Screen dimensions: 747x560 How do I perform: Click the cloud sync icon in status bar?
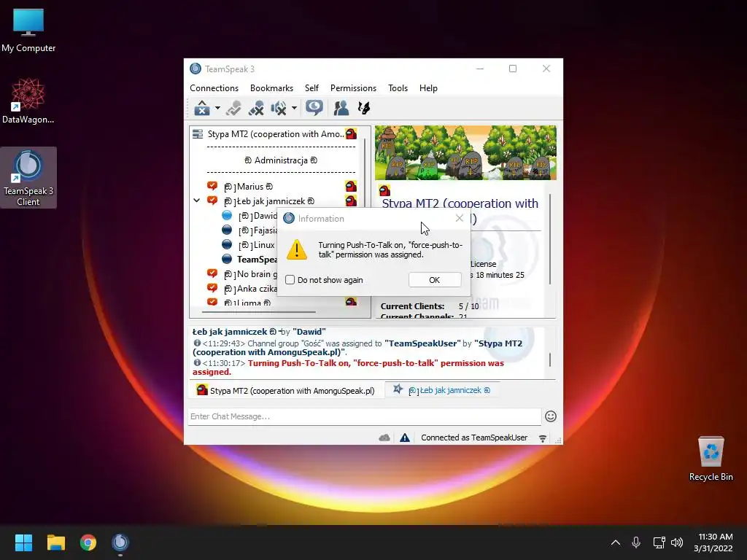tap(384, 437)
